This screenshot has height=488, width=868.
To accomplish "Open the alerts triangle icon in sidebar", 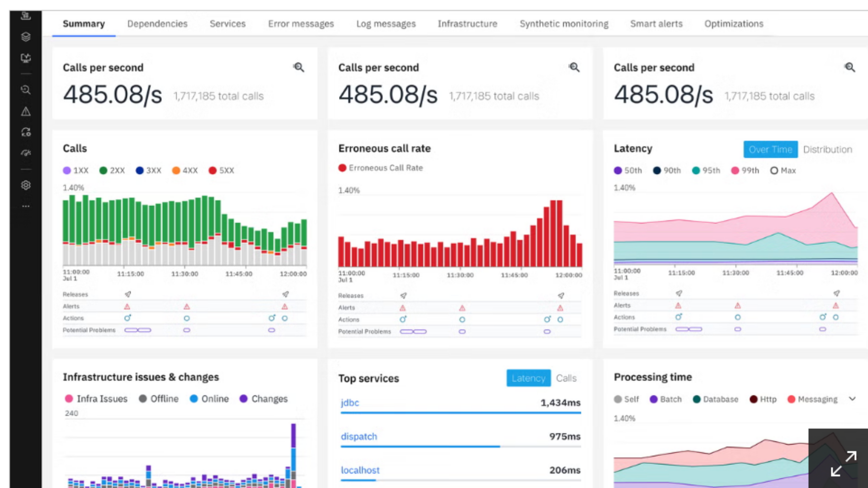I will 26,111.
